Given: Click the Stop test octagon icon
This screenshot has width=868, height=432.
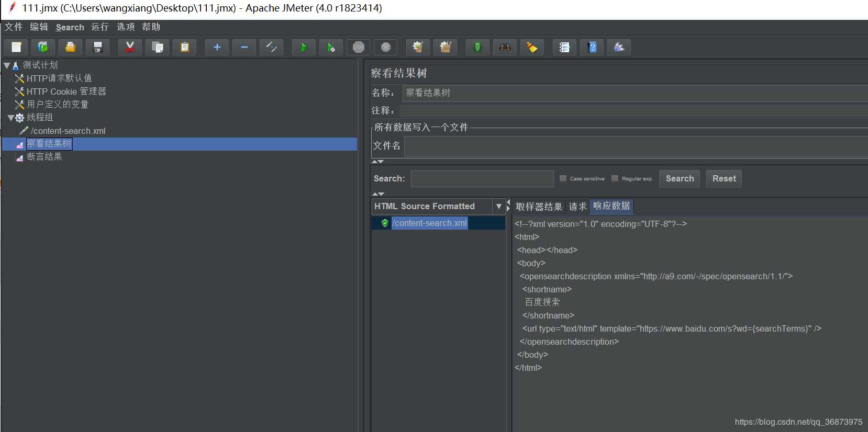Looking at the screenshot, I should [x=358, y=47].
